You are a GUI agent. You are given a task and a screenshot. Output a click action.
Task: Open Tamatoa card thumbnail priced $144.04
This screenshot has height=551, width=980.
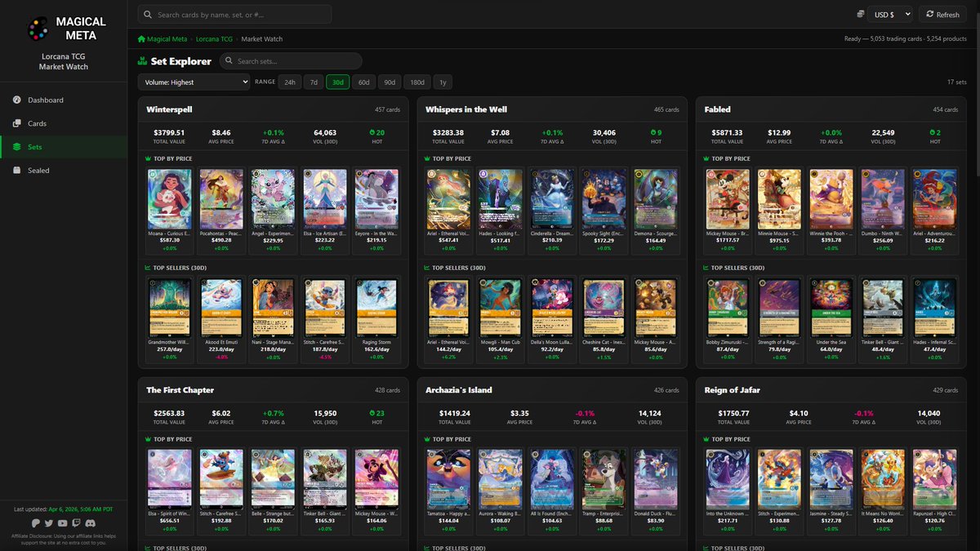[x=448, y=479]
